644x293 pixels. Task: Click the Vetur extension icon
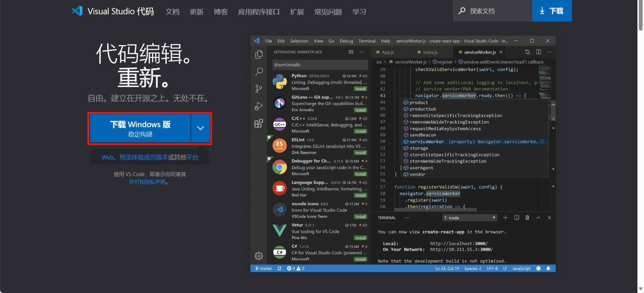(280, 230)
